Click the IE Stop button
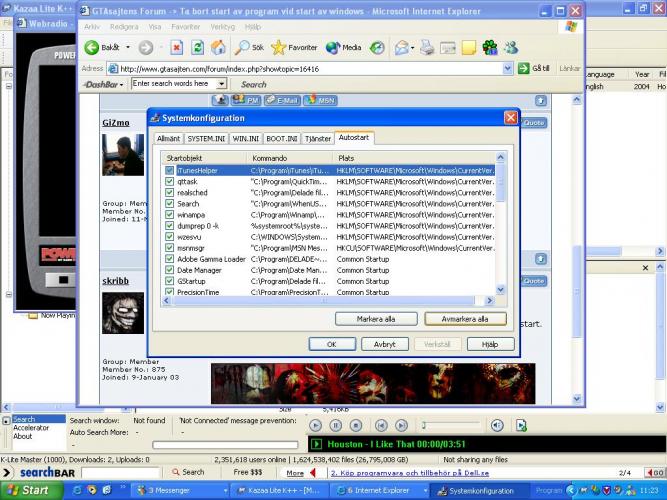The width and height of the screenshot is (667, 500). click(x=176, y=47)
